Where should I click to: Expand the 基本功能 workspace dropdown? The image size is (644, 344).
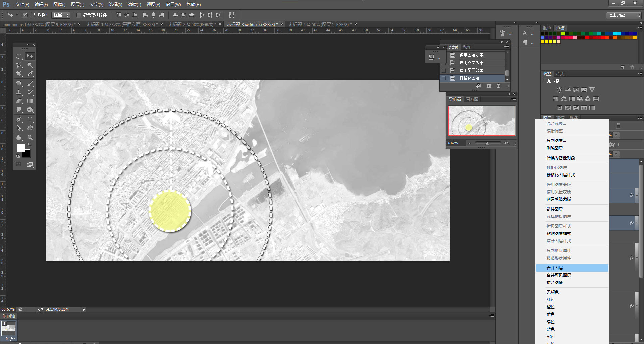624,15
